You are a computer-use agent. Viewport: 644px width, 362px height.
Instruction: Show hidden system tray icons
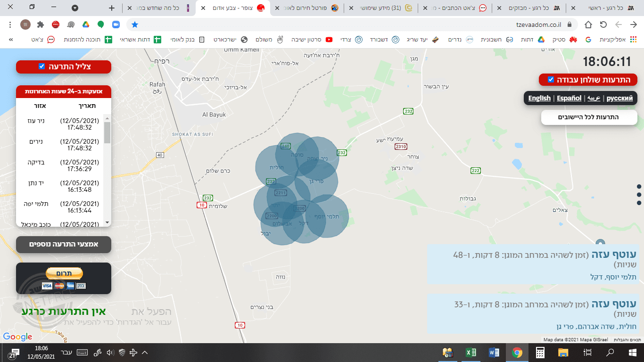pyautogui.click(x=145, y=353)
